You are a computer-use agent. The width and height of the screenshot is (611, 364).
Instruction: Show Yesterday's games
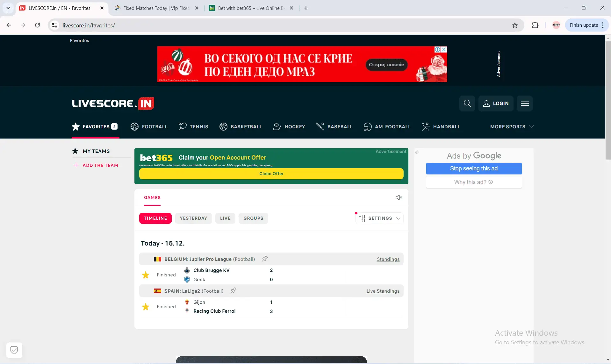(x=193, y=218)
